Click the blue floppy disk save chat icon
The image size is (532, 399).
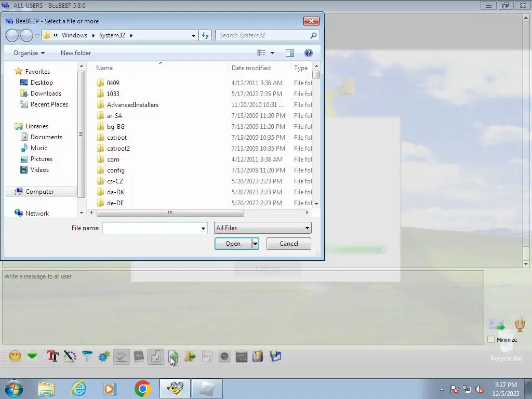pos(275,356)
